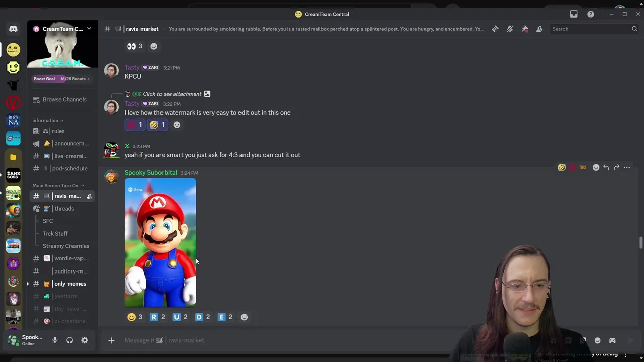The width and height of the screenshot is (644, 362).
Task: Open CreamTeam Central server dropdown menu
Action: click(62, 29)
